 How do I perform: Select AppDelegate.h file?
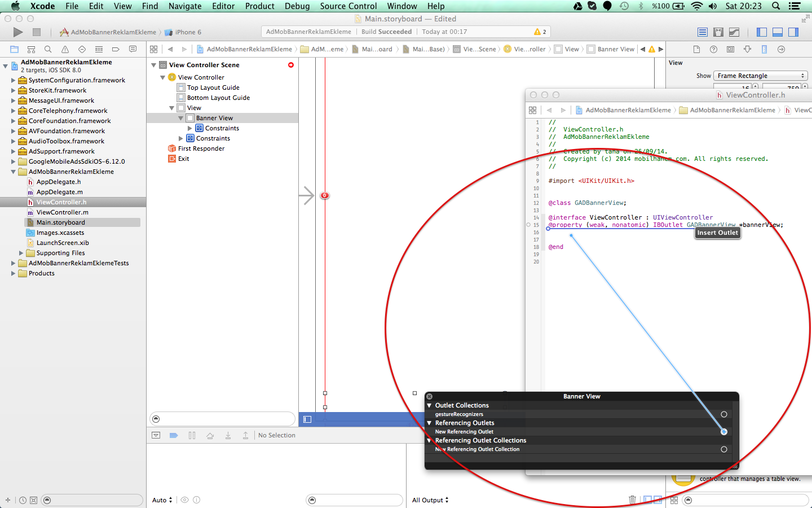tap(58, 182)
